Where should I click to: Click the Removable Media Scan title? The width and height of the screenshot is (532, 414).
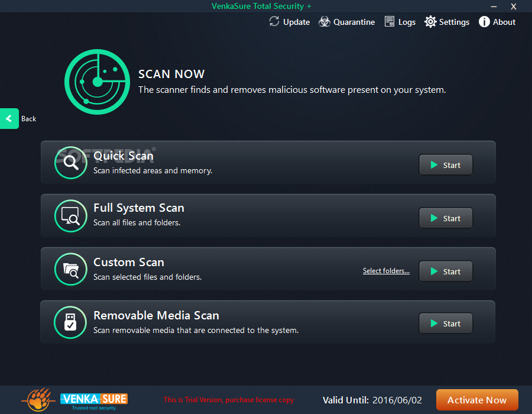156,316
